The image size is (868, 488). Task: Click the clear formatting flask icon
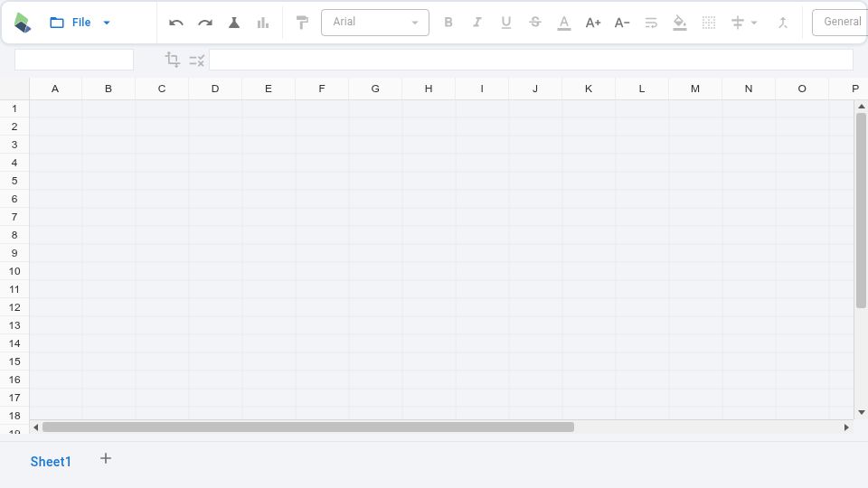click(234, 23)
